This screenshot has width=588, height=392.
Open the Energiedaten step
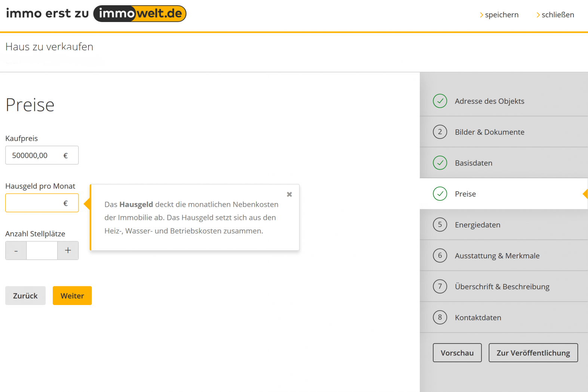(x=504, y=225)
